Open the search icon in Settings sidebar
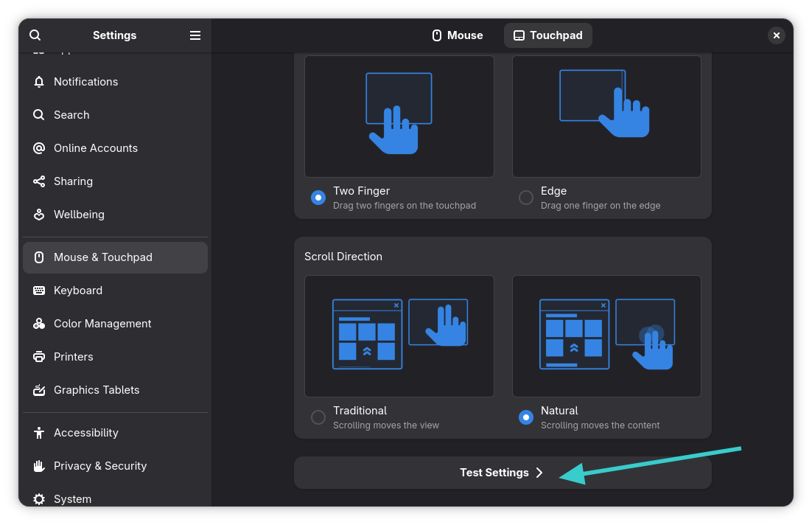Viewport: 812px width, 525px height. [35, 35]
